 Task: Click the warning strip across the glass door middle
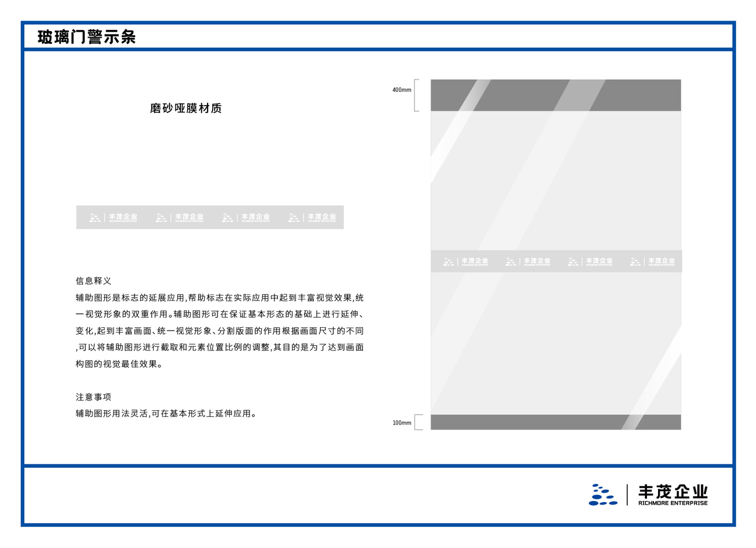tap(556, 261)
